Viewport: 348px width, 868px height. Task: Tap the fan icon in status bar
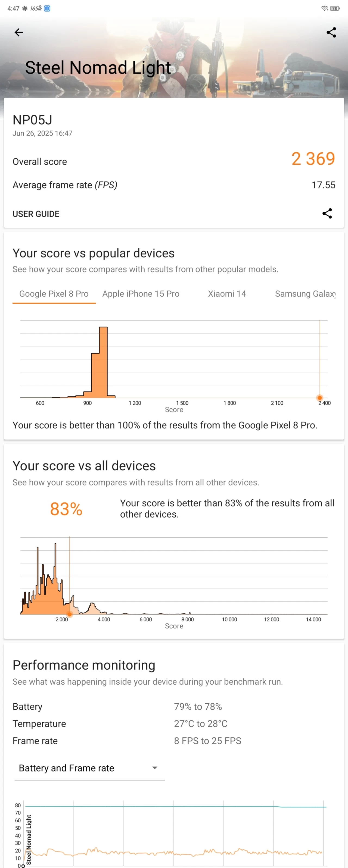tap(25, 8)
